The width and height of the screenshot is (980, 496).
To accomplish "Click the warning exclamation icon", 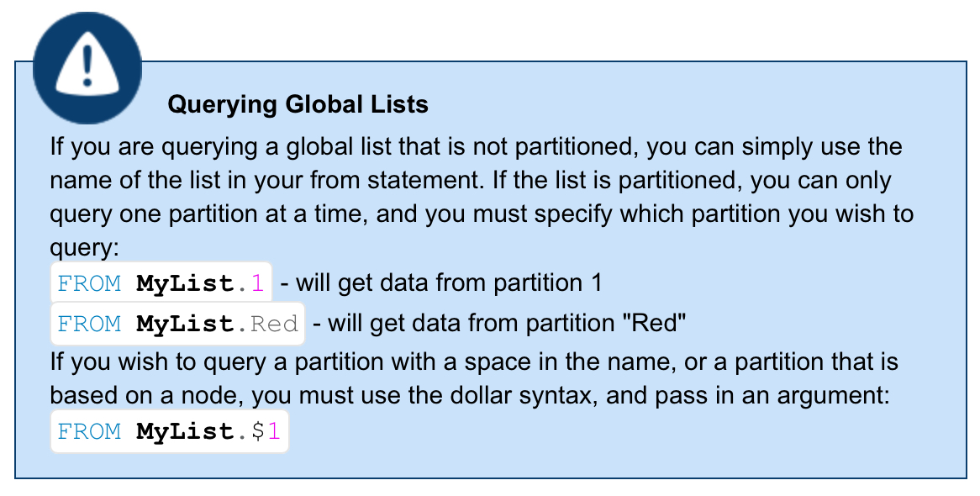I will tap(87, 66).
